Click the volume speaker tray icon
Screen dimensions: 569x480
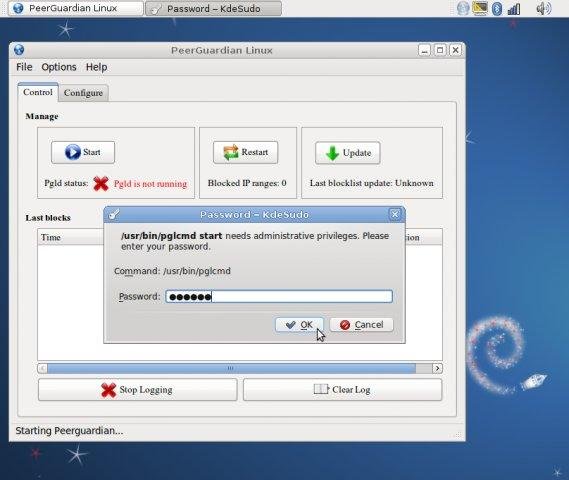[543, 8]
